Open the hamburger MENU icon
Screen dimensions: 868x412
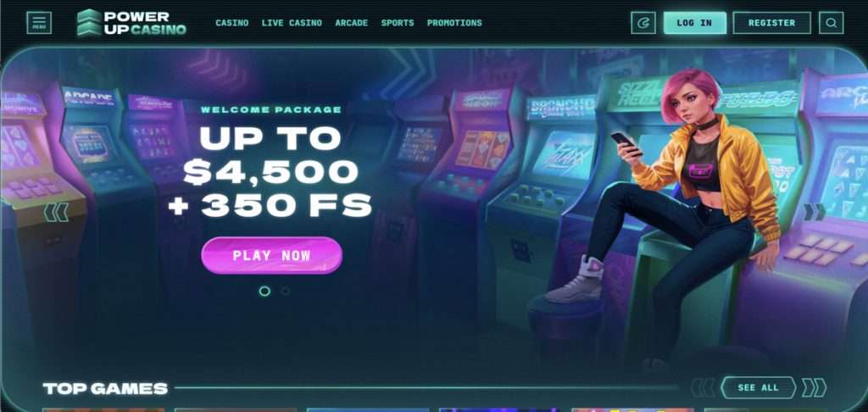click(39, 23)
